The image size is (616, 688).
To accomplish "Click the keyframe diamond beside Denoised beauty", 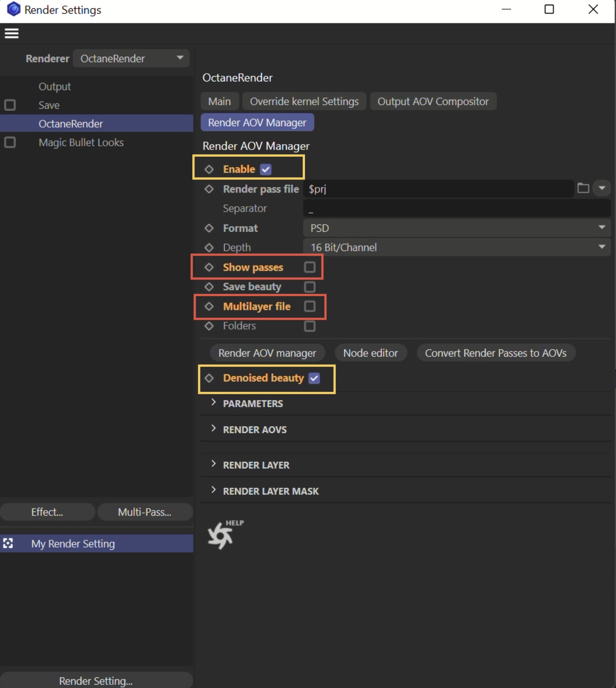I will [209, 378].
